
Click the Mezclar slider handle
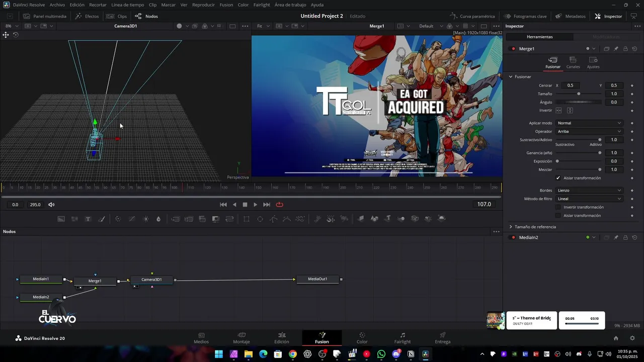(x=600, y=170)
